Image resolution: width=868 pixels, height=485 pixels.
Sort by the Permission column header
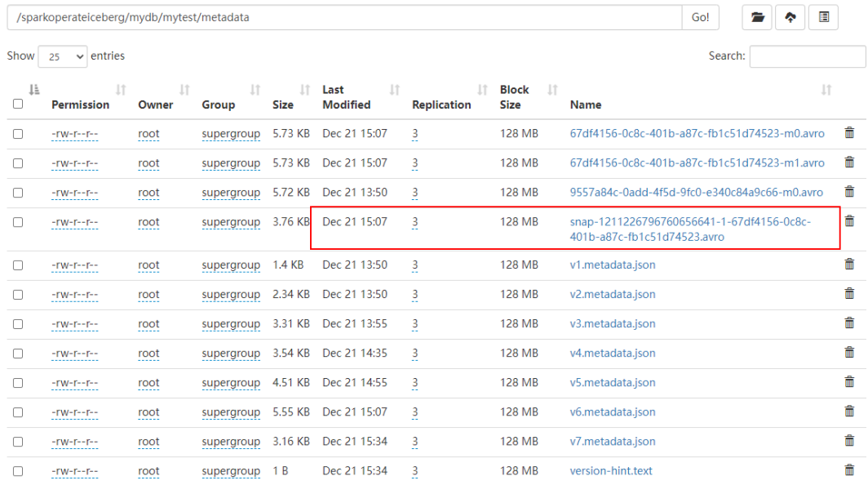coord(80,105)
